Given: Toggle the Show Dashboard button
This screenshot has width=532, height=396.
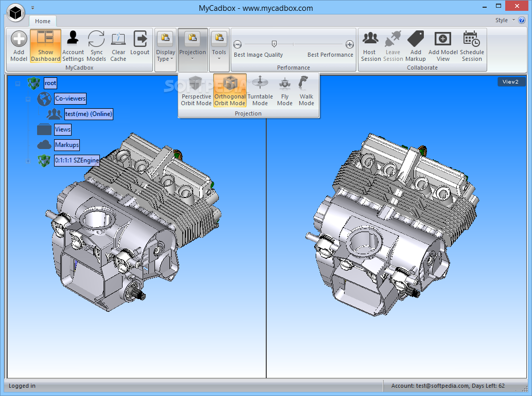Looking at the screenshot, I should tap(45, 46).
